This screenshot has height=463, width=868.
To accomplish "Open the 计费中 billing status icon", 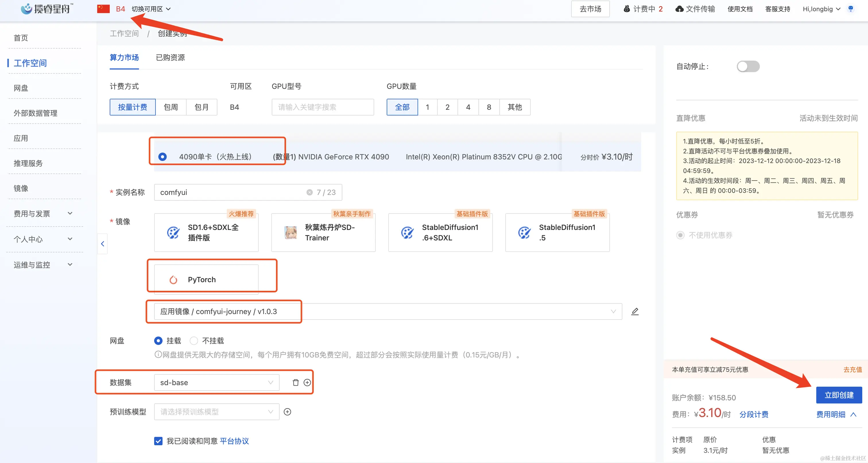I will pyautogui.click(x=627, y=9).
